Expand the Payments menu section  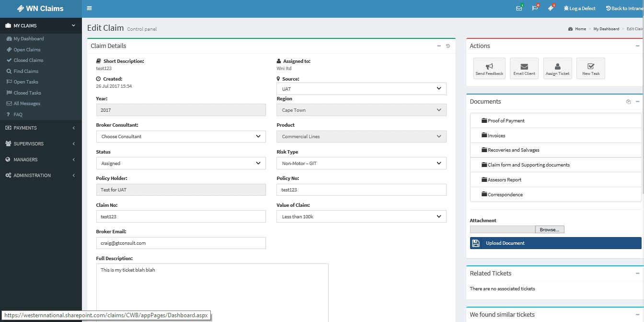pos(41,128)
